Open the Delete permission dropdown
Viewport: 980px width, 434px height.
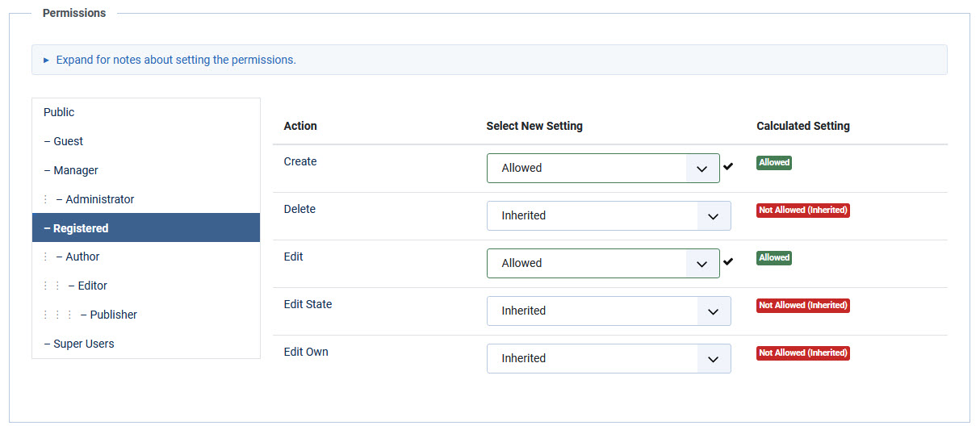pyautogui.click(x=608, y=216)
